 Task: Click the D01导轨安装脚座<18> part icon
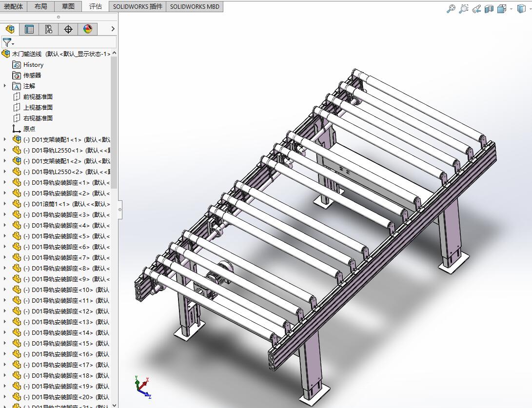[x=17, y=375]
